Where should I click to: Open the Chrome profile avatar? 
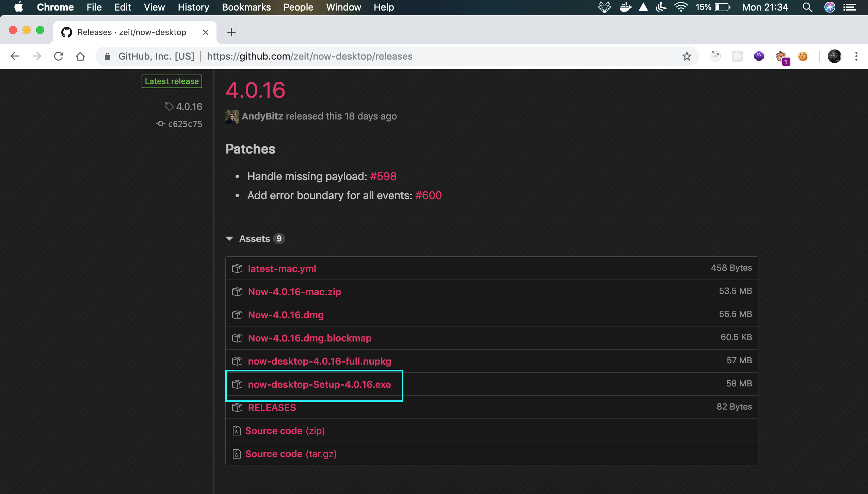[834, 56]
